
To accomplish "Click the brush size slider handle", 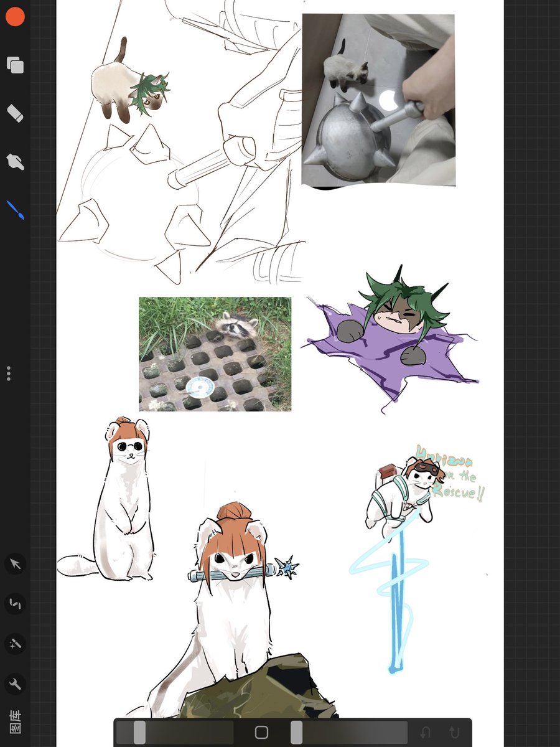I will 139,732.
